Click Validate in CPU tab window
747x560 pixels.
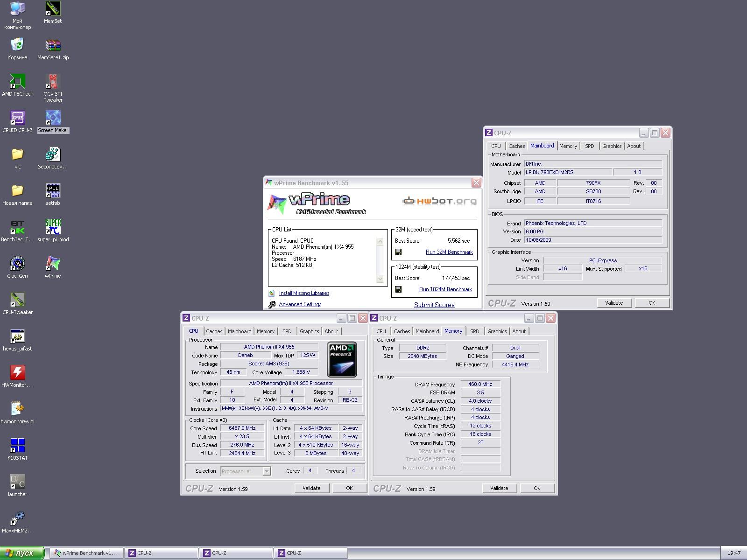click(x=311, y=488)
